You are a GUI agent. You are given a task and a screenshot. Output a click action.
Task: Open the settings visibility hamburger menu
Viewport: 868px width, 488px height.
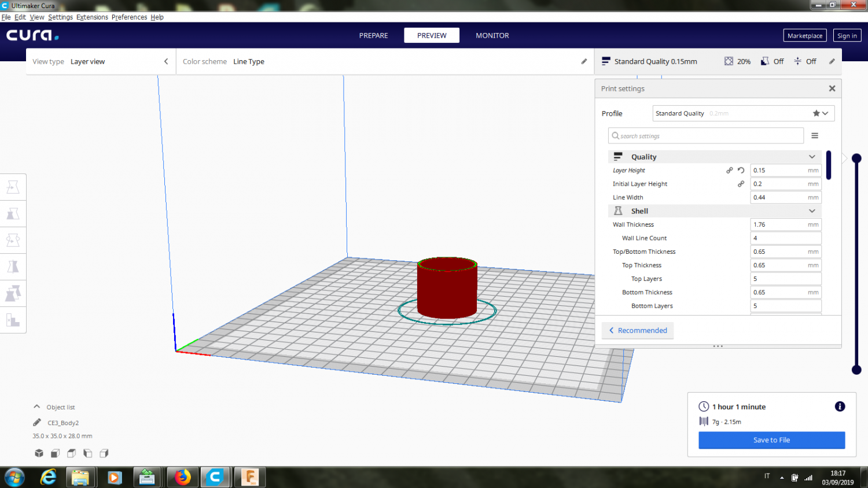point(815,136)
